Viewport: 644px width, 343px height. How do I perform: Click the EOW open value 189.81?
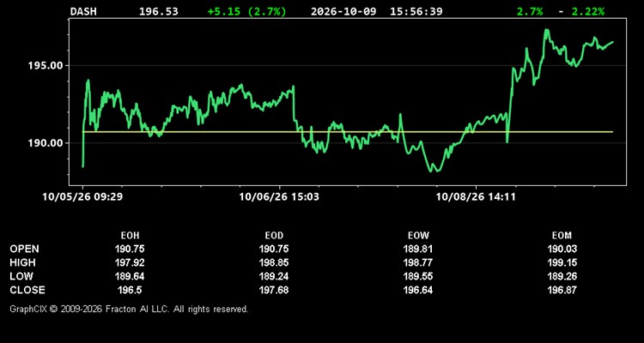[418, 249]
